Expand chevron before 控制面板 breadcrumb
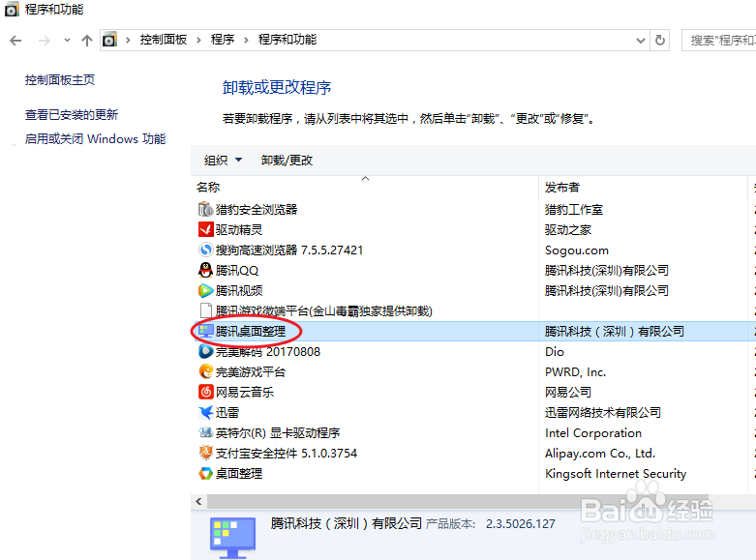 128,40
